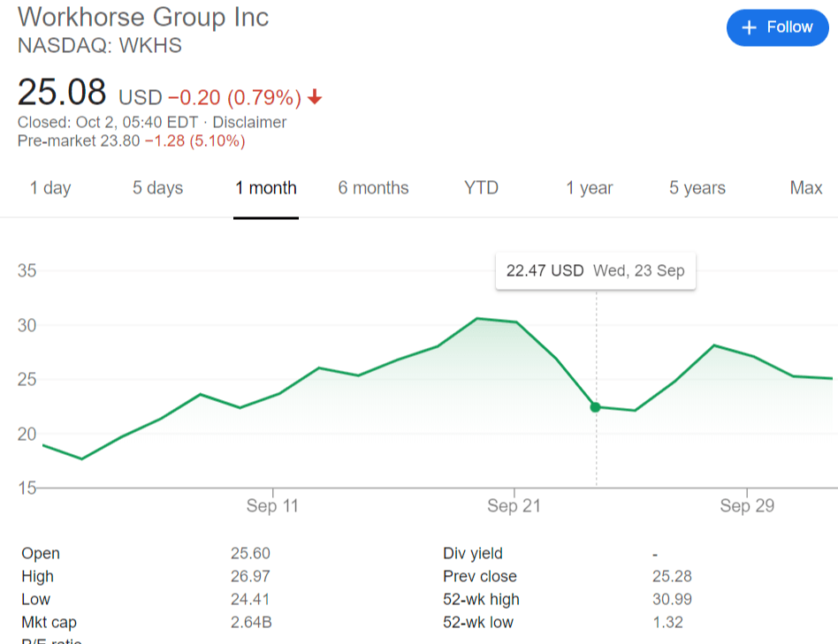Click the Open label
This screenshot has height=644, width=838.
pos(41,553)
